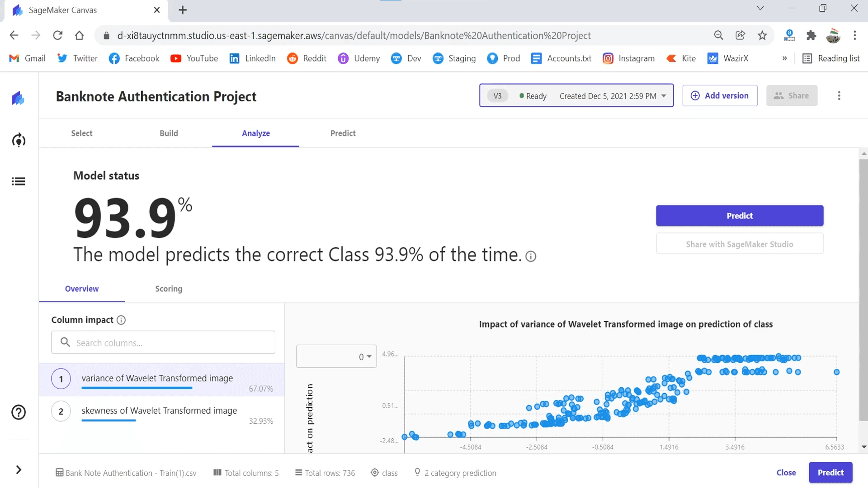Image resolution: width=868 pixels, height=488 pixels.
Task: Open the chart category dropdown showing 0
Action: (x=336, y=356)
